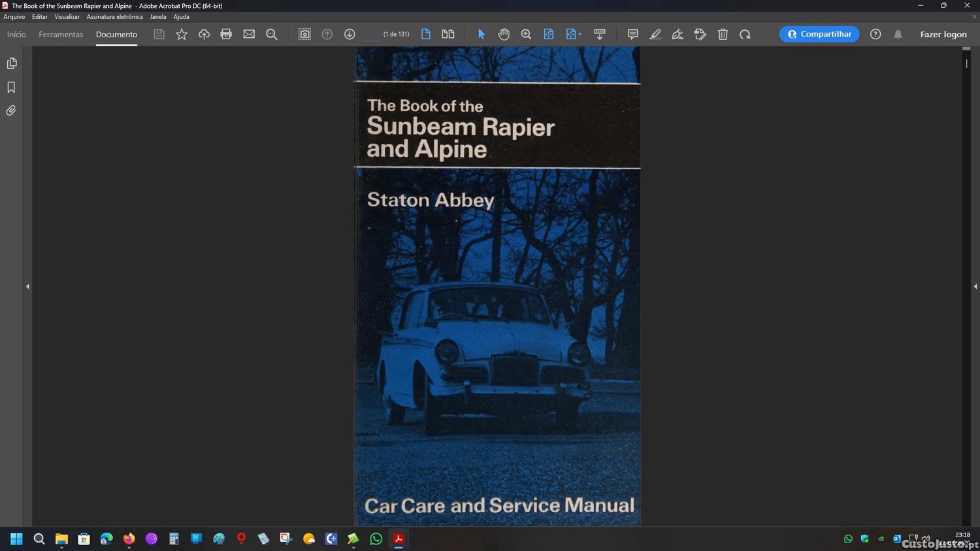Screen dimensions: 980x551
Task: Toggle the two-page view mode
Action: click(448, 35)
